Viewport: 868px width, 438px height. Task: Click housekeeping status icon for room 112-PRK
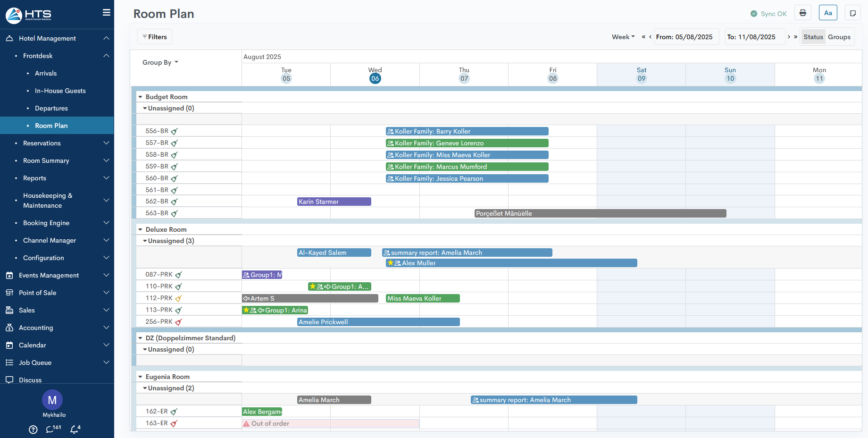178,298
